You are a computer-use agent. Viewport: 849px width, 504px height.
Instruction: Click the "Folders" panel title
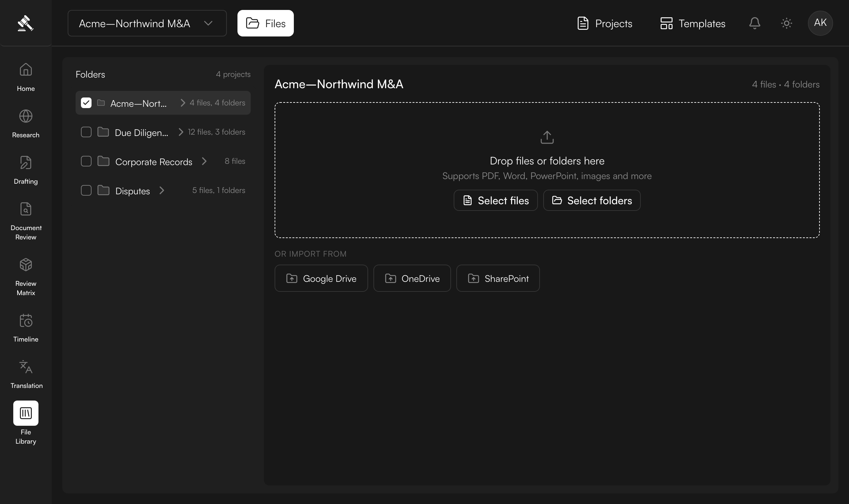click(x=90, y=74)
